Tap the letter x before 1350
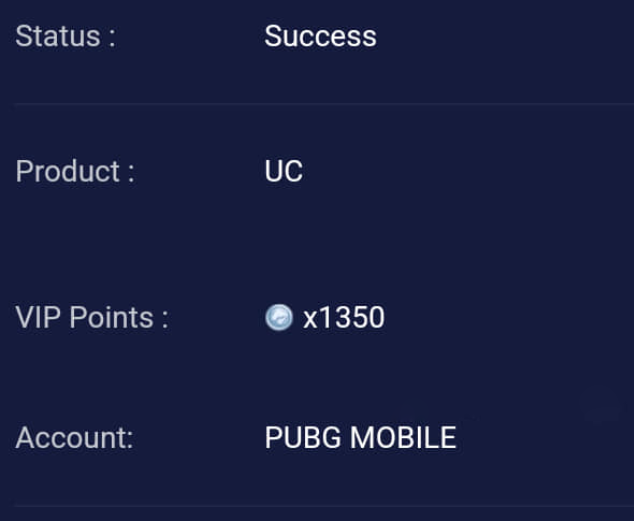 tap(310, 319)
